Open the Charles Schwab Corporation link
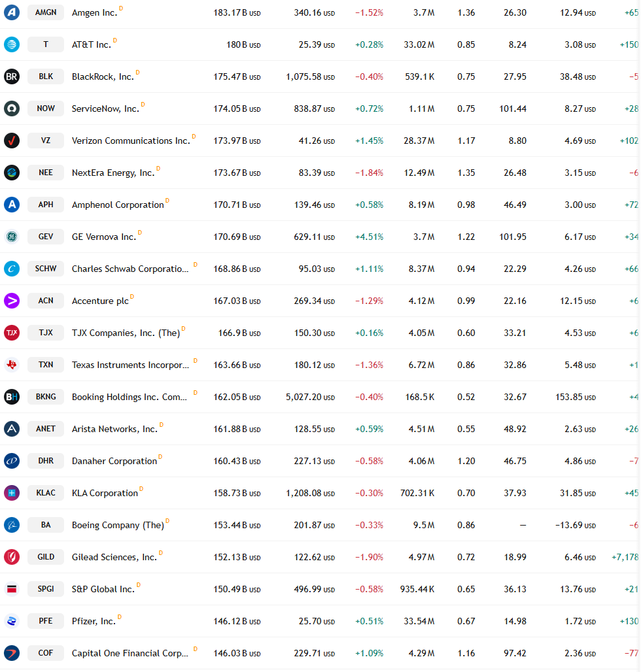 (130, 269)
